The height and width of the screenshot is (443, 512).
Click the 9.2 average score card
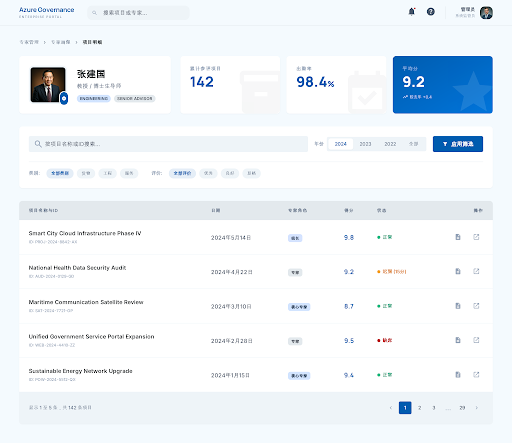pyautogui.click(x=443, y=85)
